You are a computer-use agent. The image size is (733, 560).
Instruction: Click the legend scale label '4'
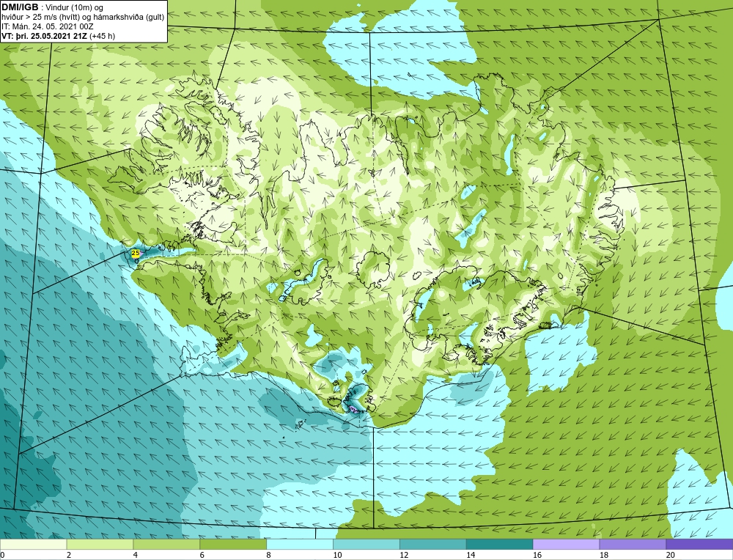tap(136, 556)
